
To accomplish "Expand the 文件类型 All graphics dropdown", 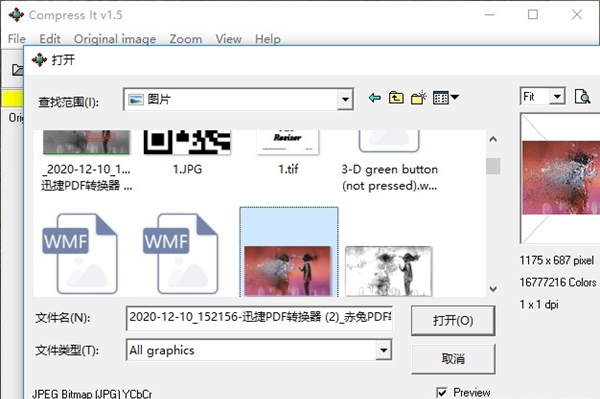I will point(383,350).
